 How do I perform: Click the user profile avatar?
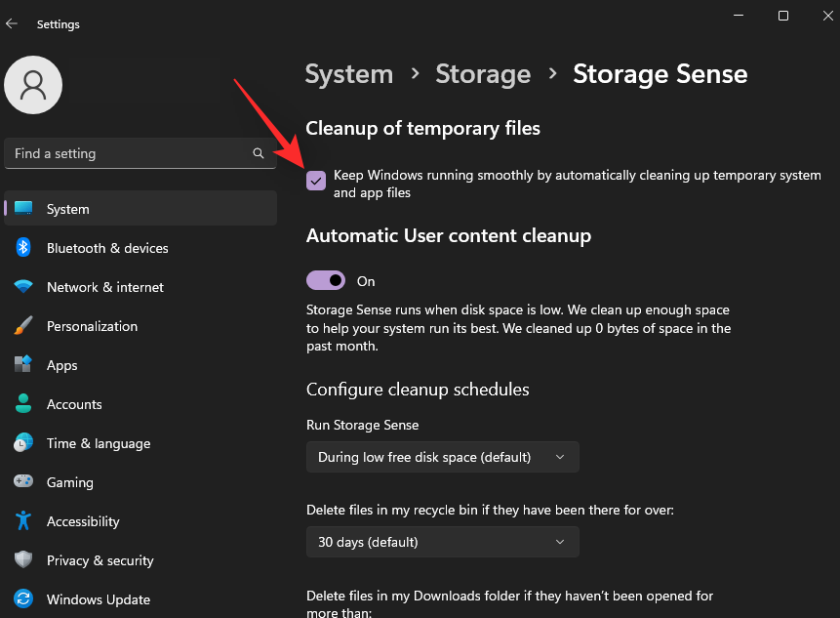tap(33, 85)
